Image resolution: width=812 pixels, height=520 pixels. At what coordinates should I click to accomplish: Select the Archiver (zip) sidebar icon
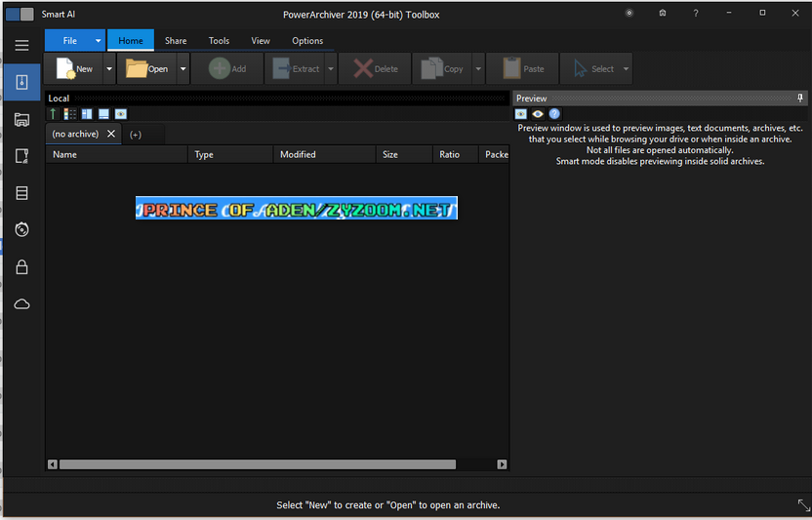pyautogui.click(x=21, y=82)
